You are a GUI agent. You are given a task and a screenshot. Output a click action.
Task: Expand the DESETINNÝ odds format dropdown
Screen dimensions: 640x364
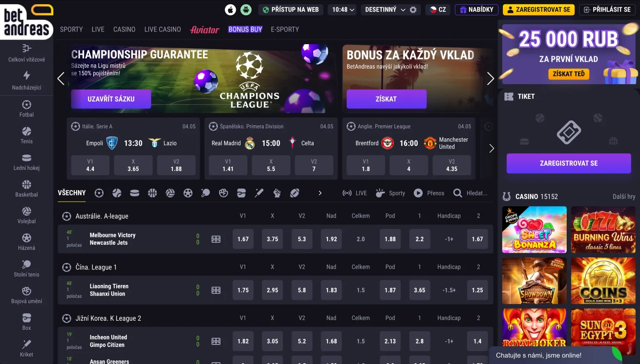pyautogui.click(x=385, y=10)
